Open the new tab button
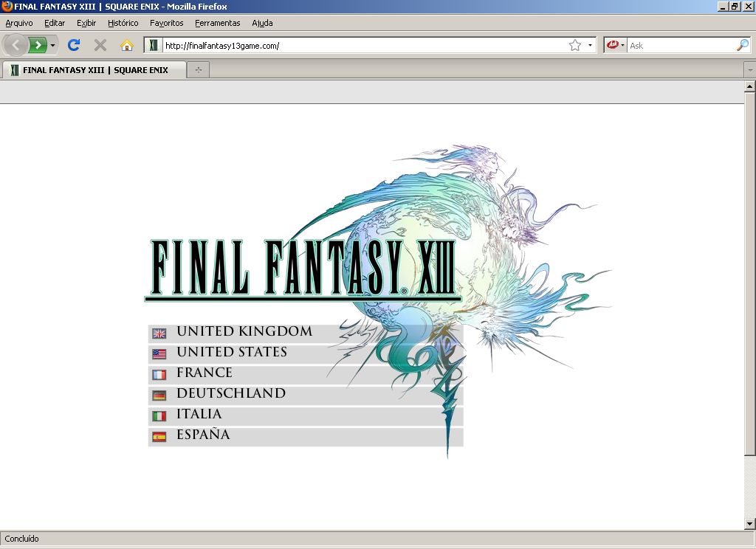 [198, 70]
